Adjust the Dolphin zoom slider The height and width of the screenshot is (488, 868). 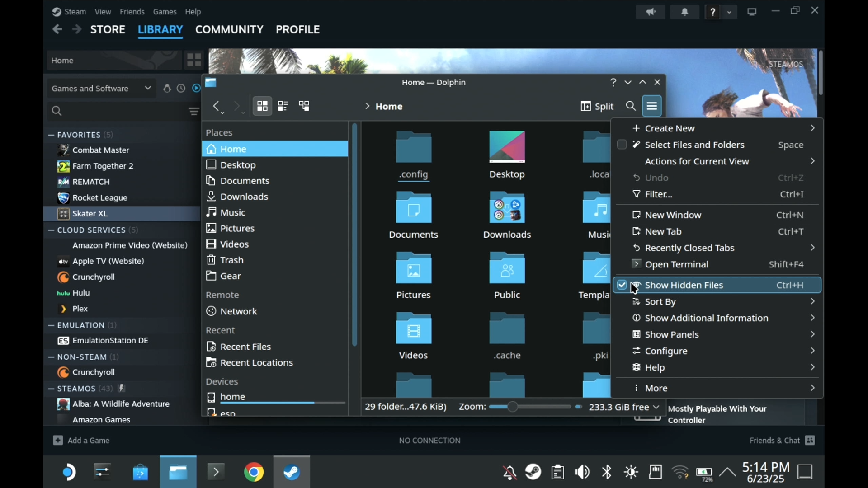tap(512, 407)
